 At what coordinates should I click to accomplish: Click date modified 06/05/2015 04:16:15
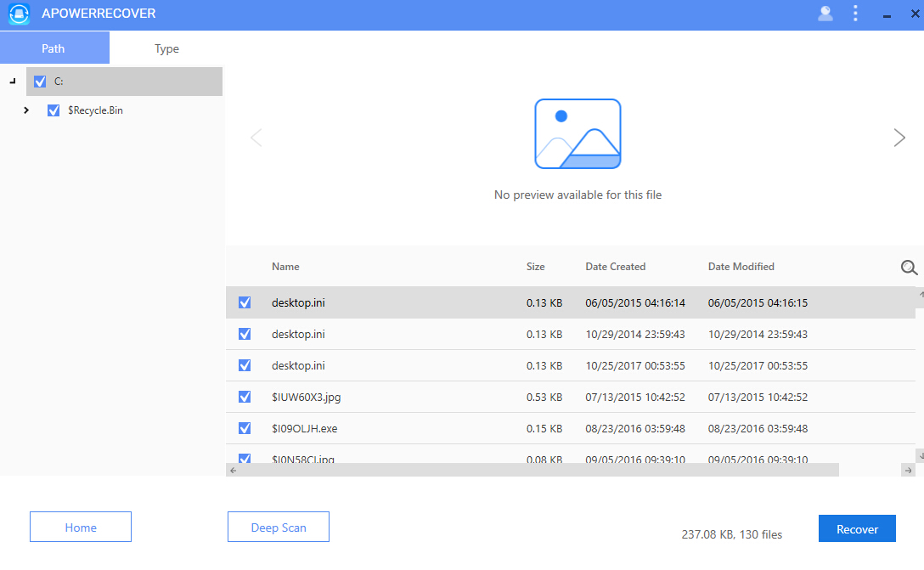pos(758,303)
